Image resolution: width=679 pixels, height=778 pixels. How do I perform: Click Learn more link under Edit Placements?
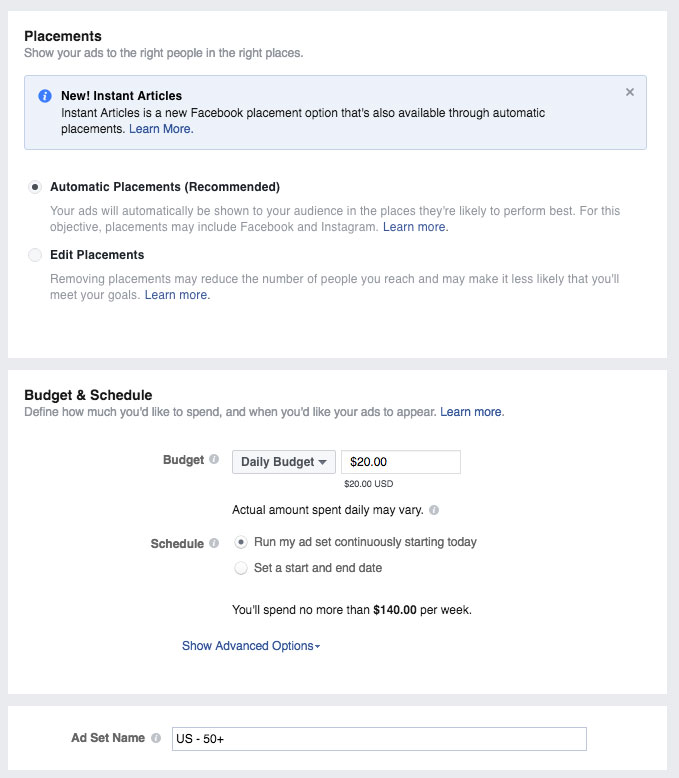[x=177, y=295]
